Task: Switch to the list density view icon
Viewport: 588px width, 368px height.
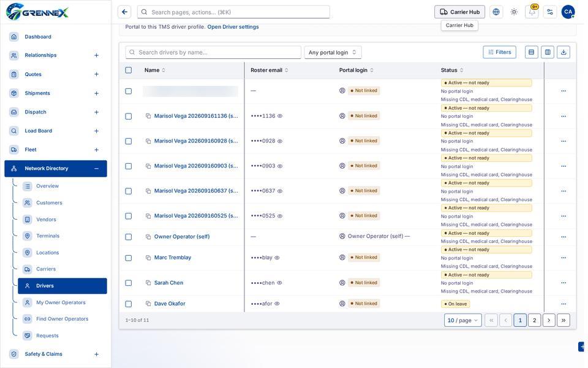Action: (532, 52)
